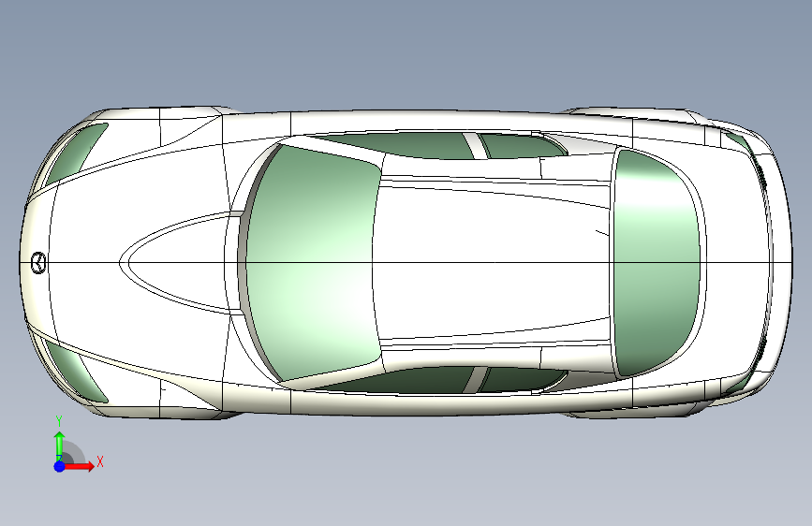Select the rear window glass surface
This screenshot has width=812, height=526.
pos(657,263)
